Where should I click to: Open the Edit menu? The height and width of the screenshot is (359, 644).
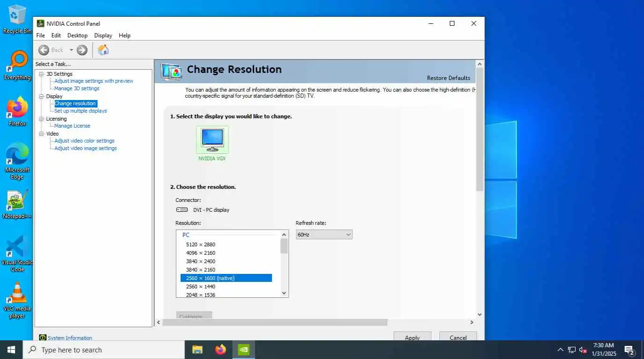coord(56,36)
